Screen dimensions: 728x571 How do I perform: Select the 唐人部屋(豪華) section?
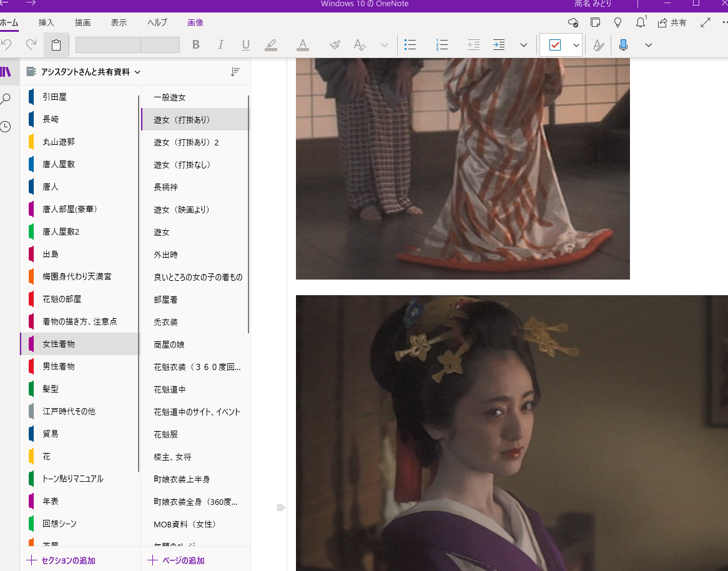[x=80, y=209]
